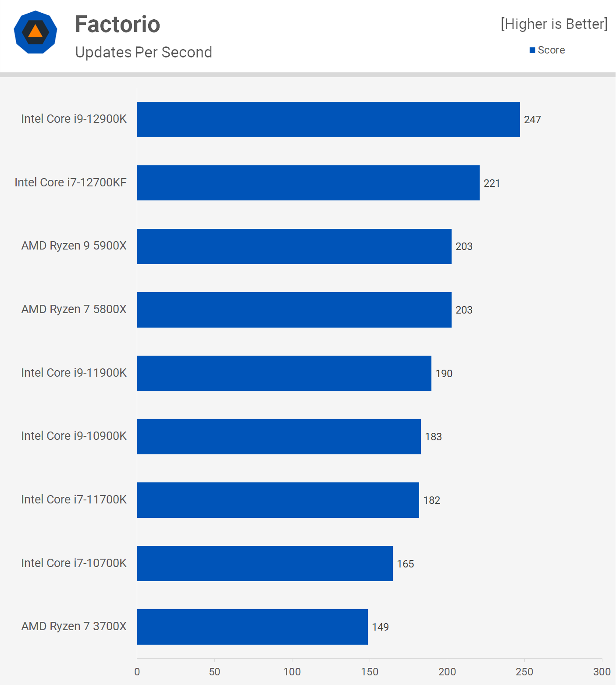Click the AMD Ryzen 7 3700X axis label
This screenshot has width=616, height=685.
click(x=74, y=626)
